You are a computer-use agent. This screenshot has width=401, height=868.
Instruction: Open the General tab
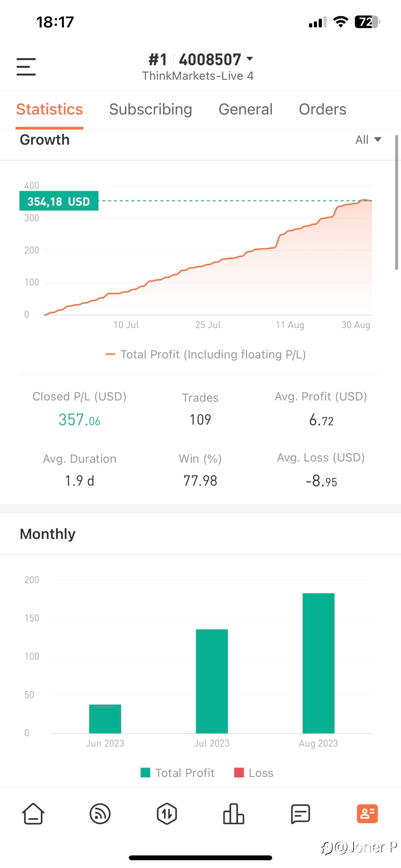[x=246, y=109]
